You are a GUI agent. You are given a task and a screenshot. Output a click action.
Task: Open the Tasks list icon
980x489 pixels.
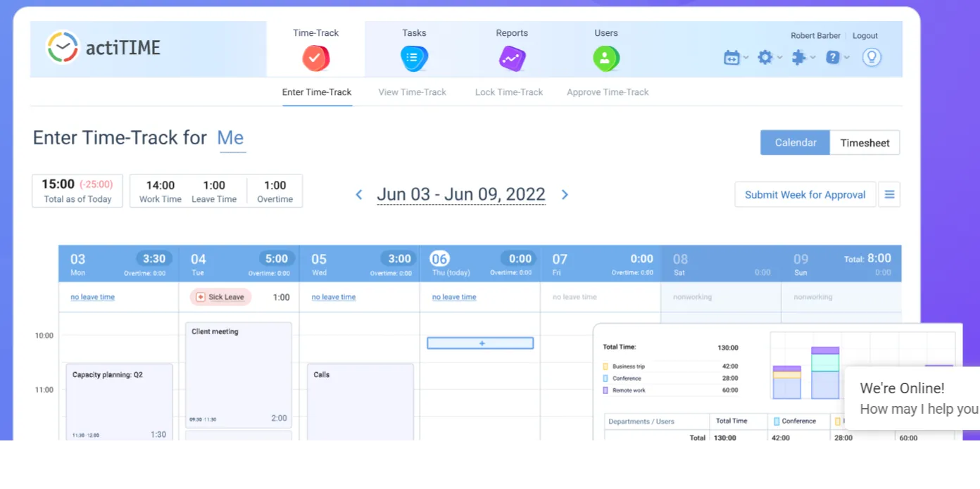pos(414,58)
